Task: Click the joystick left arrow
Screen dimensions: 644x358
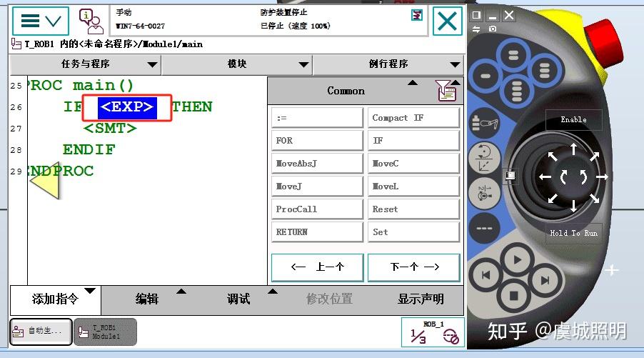Action: [x=545, y=177]
